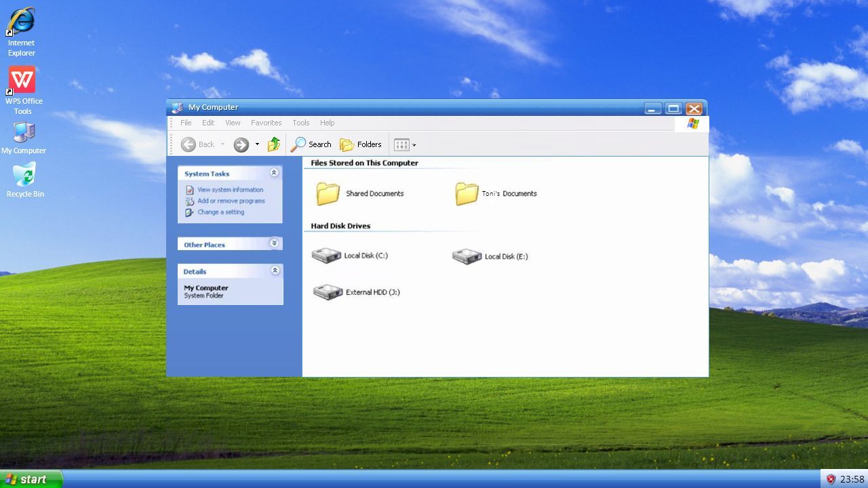Click the taskbar clock showing 23:58
This screenshot has height=488, width=868.
[852, 479]
